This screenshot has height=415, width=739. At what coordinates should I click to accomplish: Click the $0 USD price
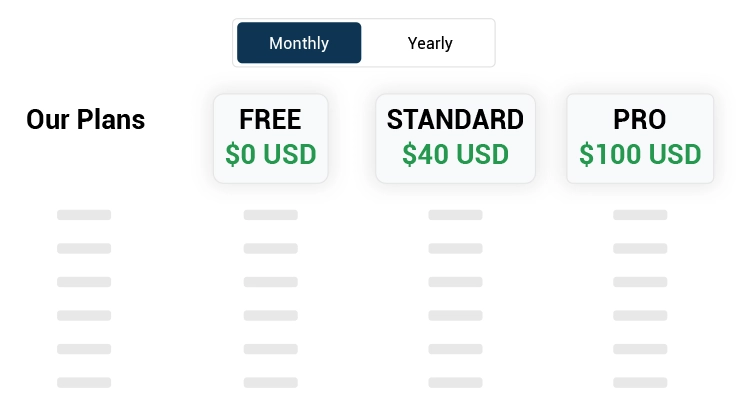click(270, 155)
